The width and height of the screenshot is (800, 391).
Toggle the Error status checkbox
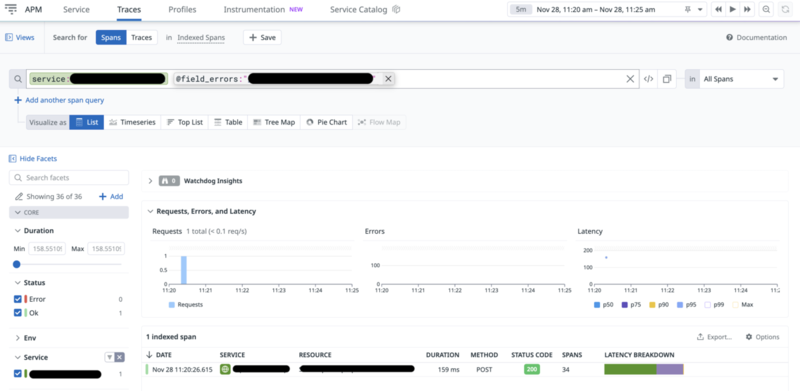coord(18,299)
